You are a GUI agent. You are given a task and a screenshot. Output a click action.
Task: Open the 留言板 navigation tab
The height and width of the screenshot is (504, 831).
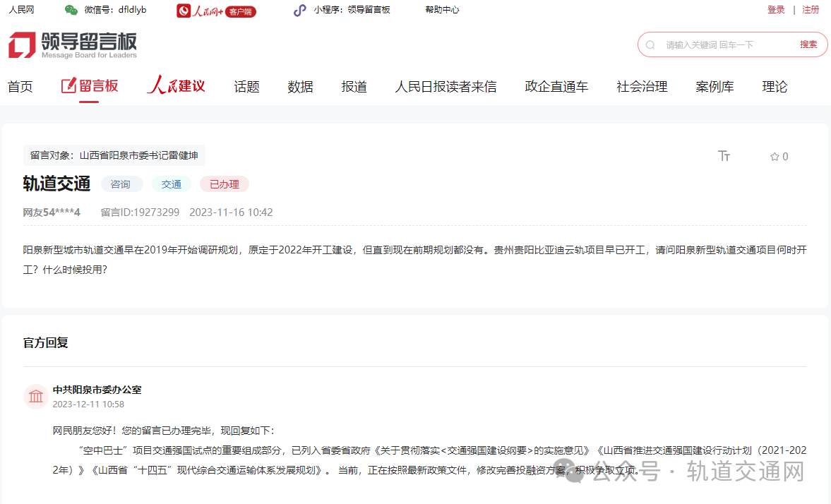point(90,86)
